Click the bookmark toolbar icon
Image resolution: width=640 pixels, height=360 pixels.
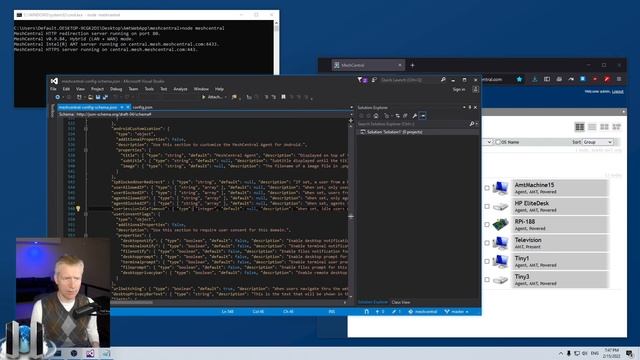click(283, 97)
